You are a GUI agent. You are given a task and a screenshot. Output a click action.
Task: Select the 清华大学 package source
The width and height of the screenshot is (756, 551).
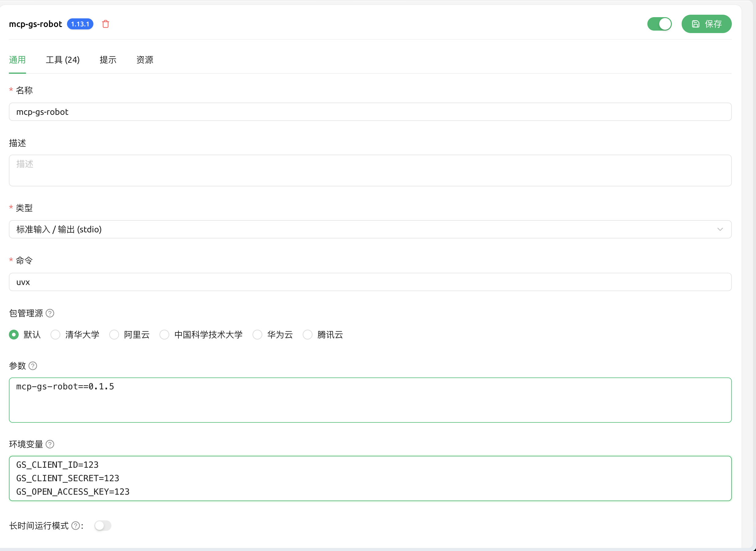(55, 335)
